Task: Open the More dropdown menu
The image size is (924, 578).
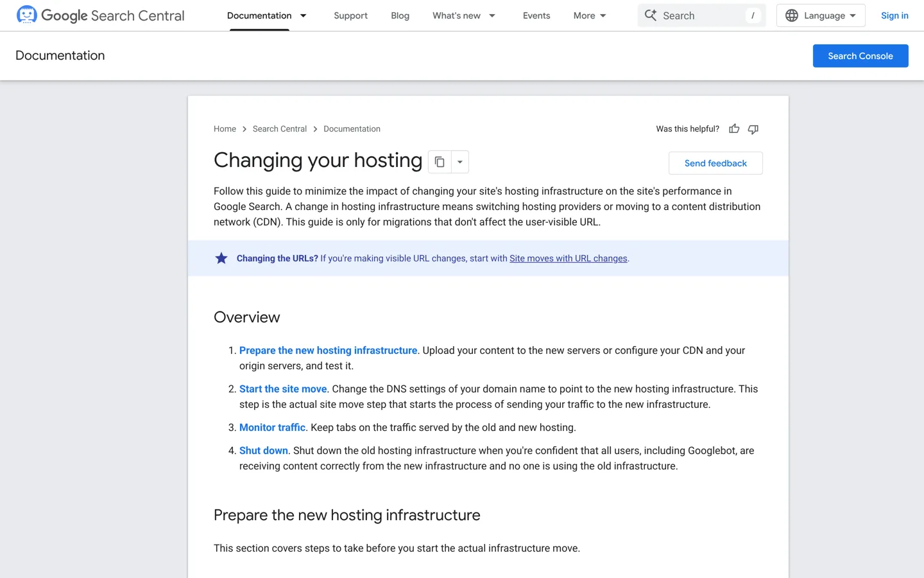Action: tap(590, 15)
